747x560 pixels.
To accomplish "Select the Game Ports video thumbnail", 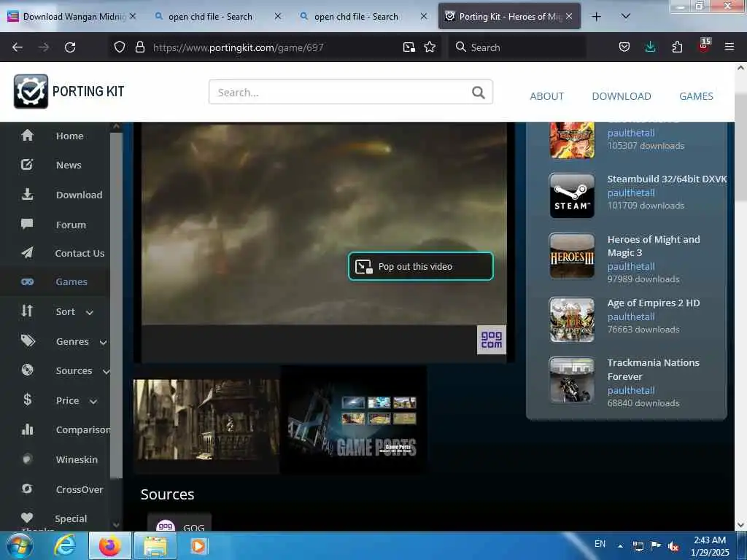I will click(353, 419).
